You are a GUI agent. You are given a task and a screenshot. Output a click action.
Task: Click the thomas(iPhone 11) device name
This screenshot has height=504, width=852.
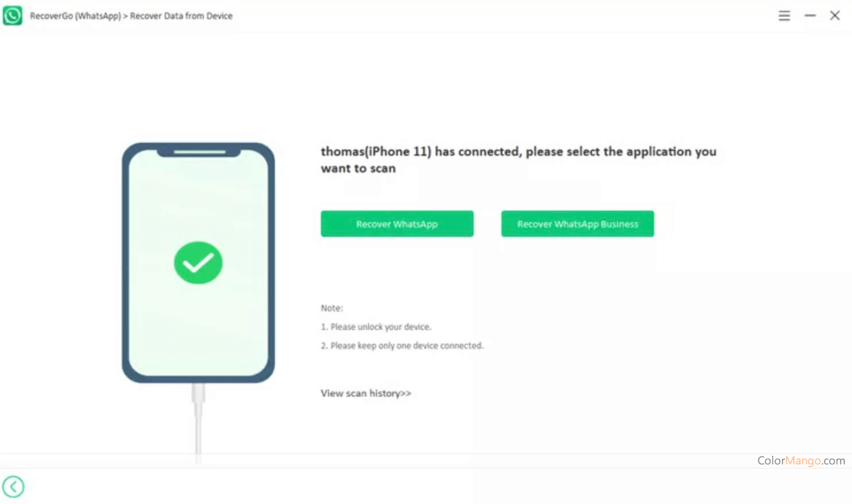(375, 152)
